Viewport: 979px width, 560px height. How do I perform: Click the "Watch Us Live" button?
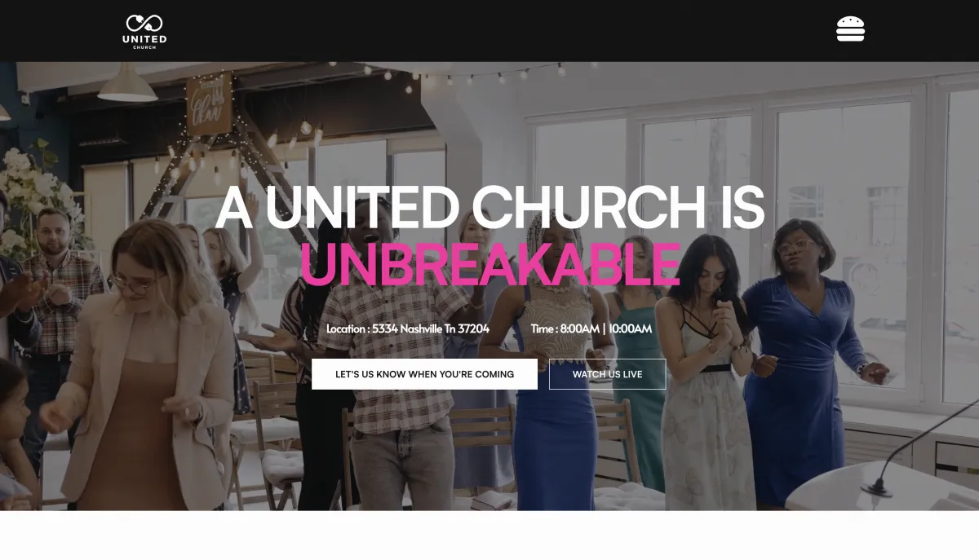coord(607,374)
